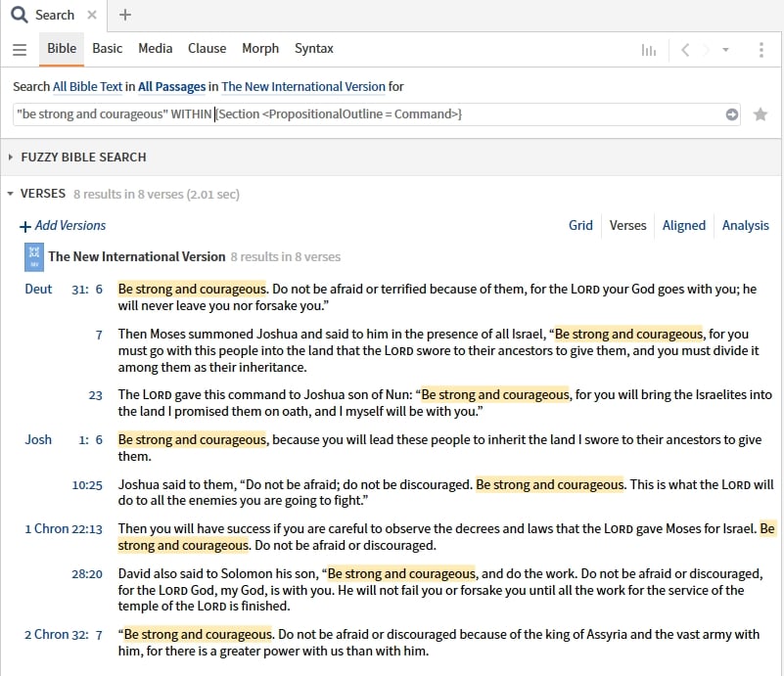Open a new tab with the plus icon

(x=125, y=15)
